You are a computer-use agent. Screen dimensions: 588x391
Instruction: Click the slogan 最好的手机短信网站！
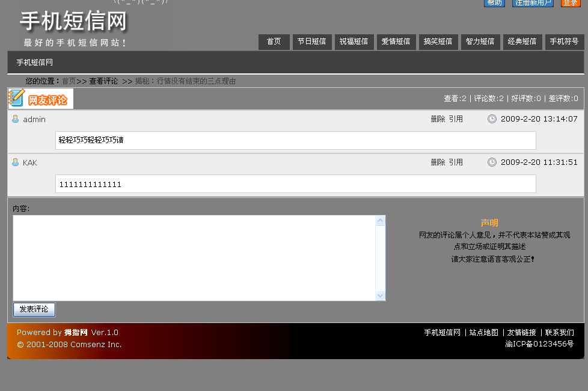pyautogui.click(x=75, y=43)
